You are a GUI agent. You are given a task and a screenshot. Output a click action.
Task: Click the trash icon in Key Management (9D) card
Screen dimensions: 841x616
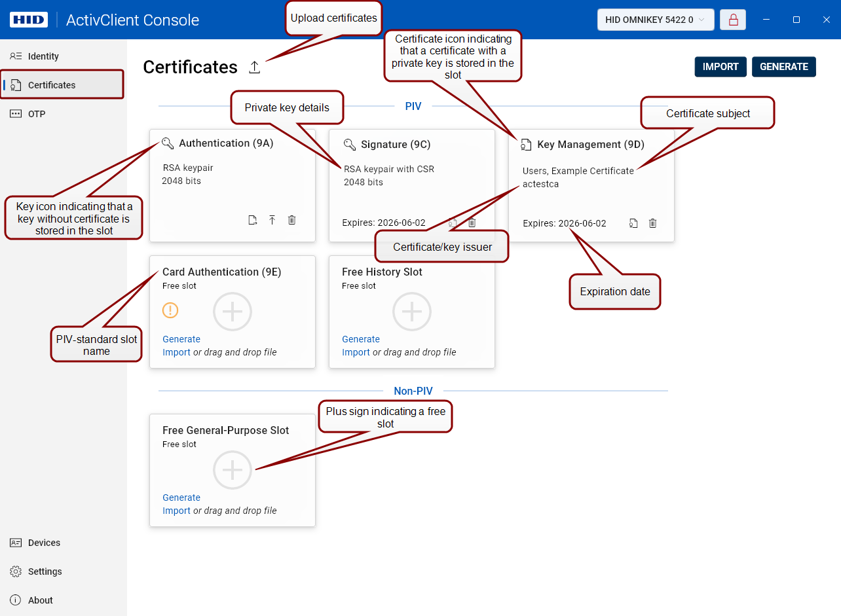click(x=652, y=223)
